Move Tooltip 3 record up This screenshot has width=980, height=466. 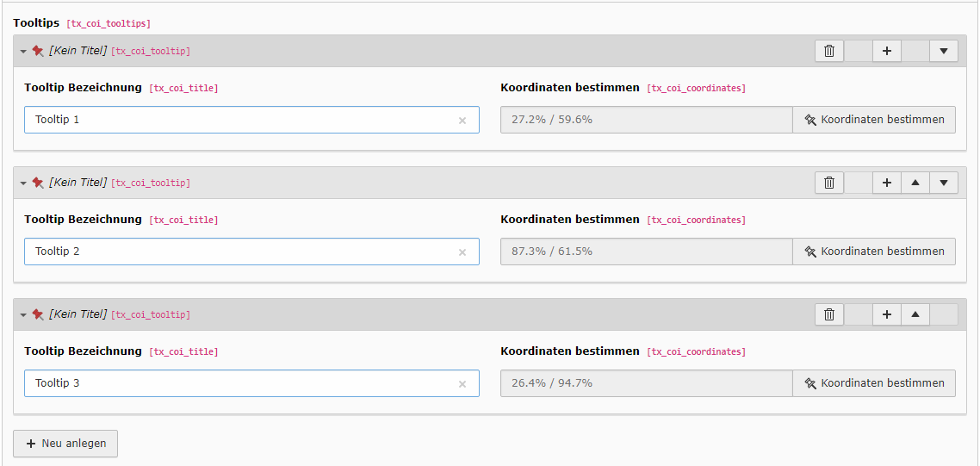coord(915,314)
